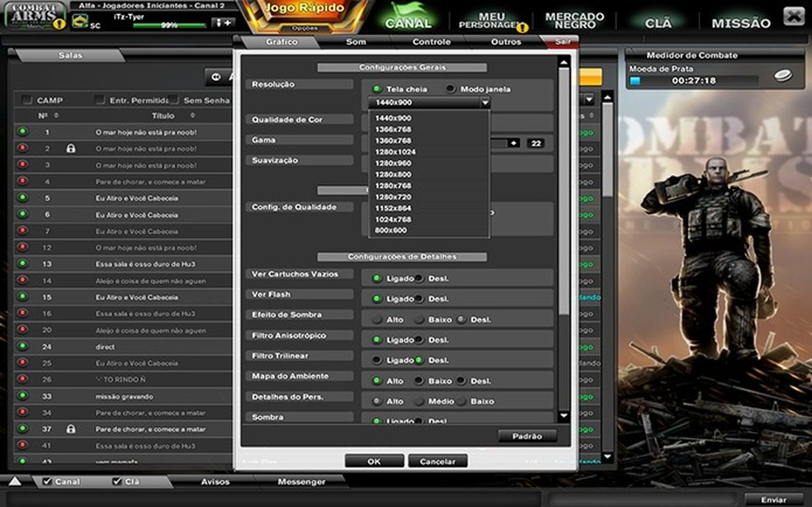Click the Padrão defaults button
The height and width of the screenshot is (507, 812).
click(526, 436)
